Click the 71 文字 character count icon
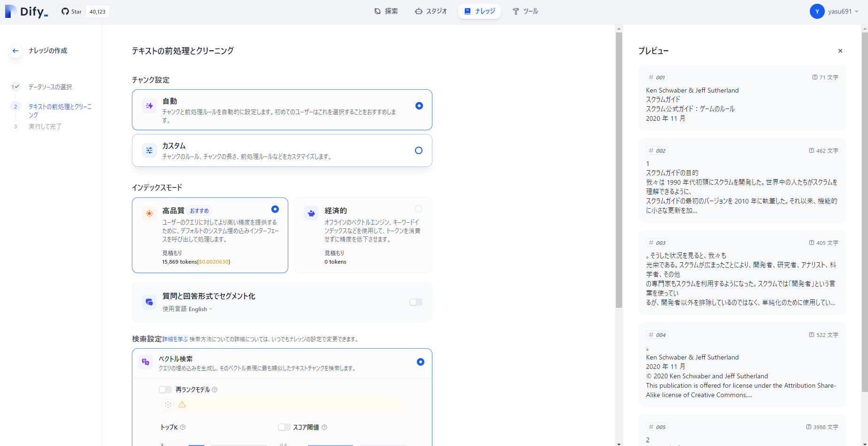 (815, 78)
